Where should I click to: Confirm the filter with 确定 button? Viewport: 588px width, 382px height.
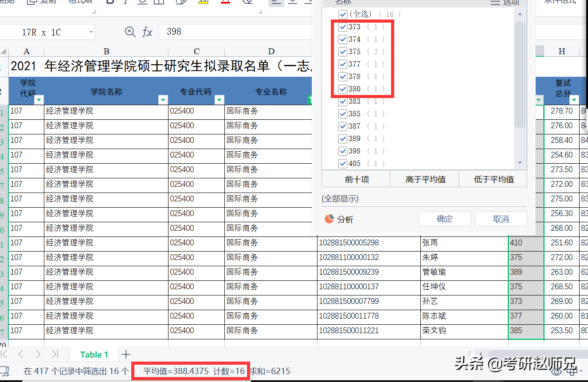click(x=444, y=218)
